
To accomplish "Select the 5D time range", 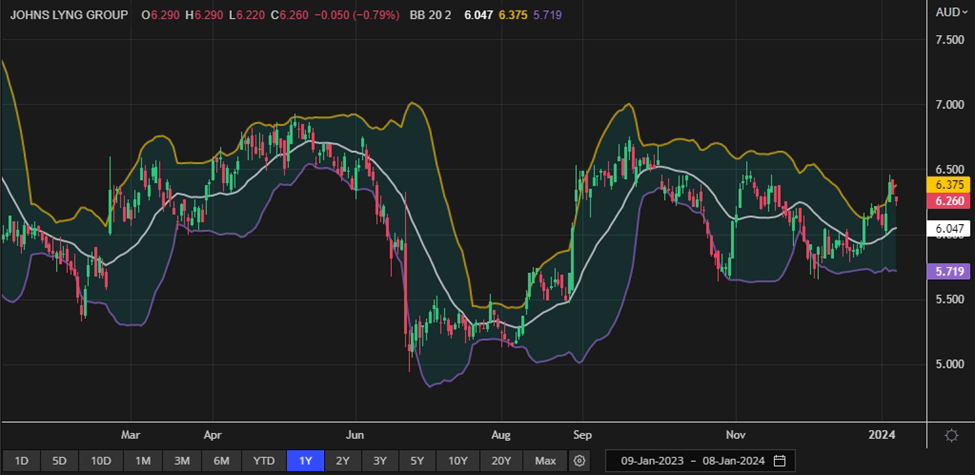I will pos(59,461).
